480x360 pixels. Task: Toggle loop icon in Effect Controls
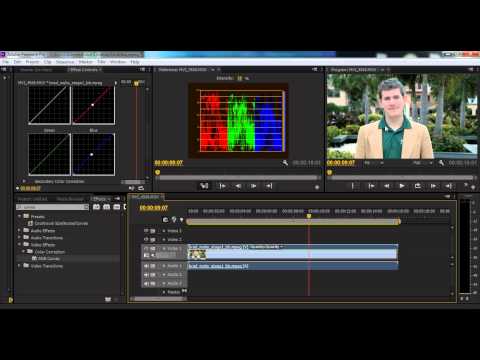click(141, 188)
